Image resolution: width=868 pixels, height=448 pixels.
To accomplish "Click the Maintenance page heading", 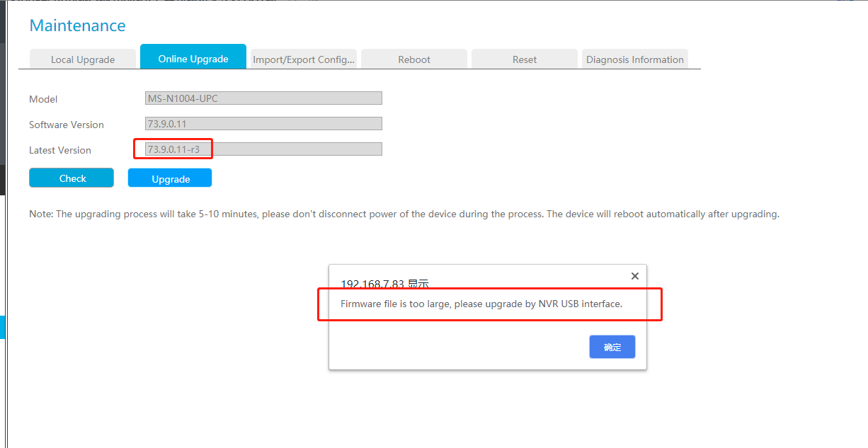I will (x=77, y=25).
